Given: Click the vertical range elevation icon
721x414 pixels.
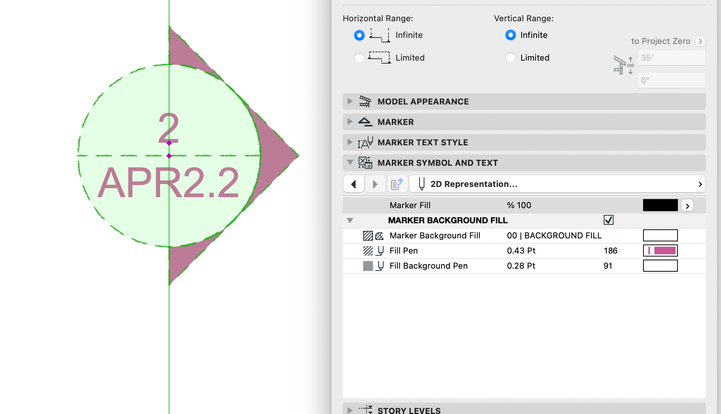Looking at the screenshot, I should point(624,65).
